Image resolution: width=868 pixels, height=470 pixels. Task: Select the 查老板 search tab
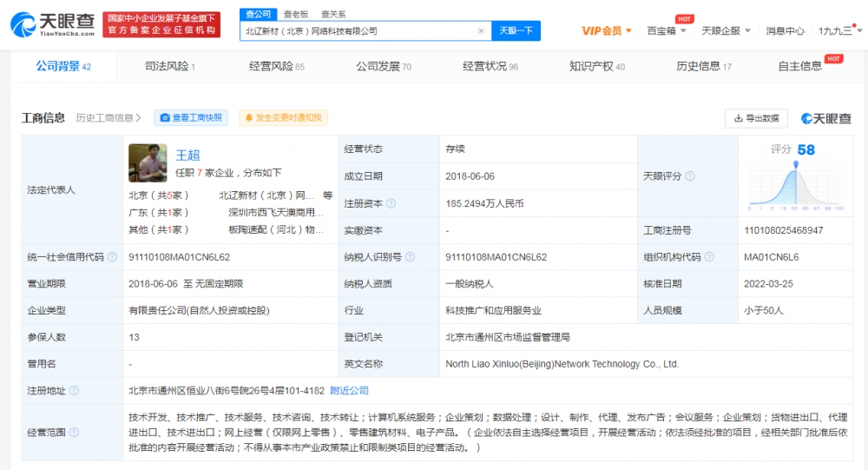pyautogui.click(x=296, y=15)
